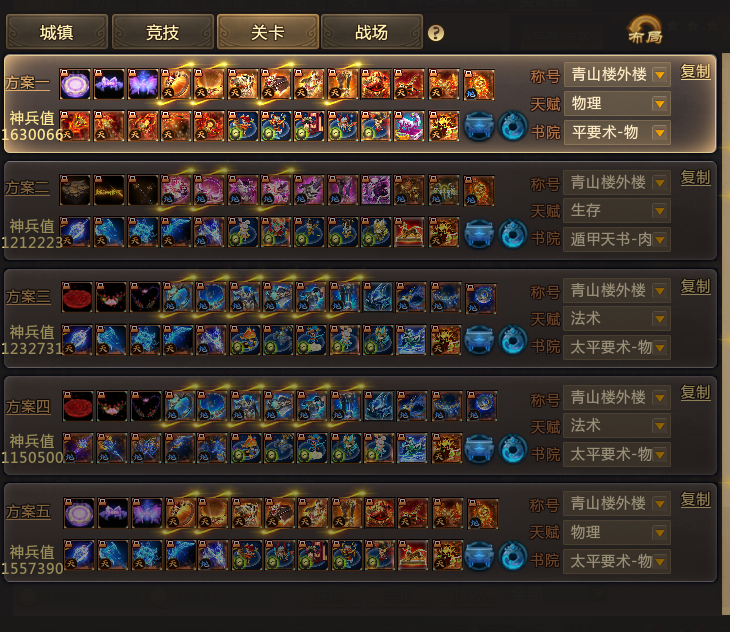
Task: Click the blue cauldron icon in 方案一
Action: 479,126
